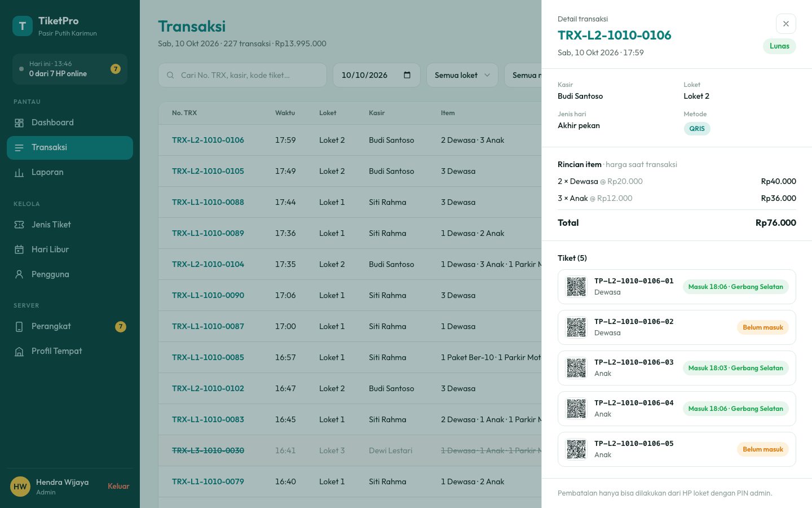Click the Hari Libur calendar icon
The height and width of the screenshot is (508, 812).
[x=19, y=249]
